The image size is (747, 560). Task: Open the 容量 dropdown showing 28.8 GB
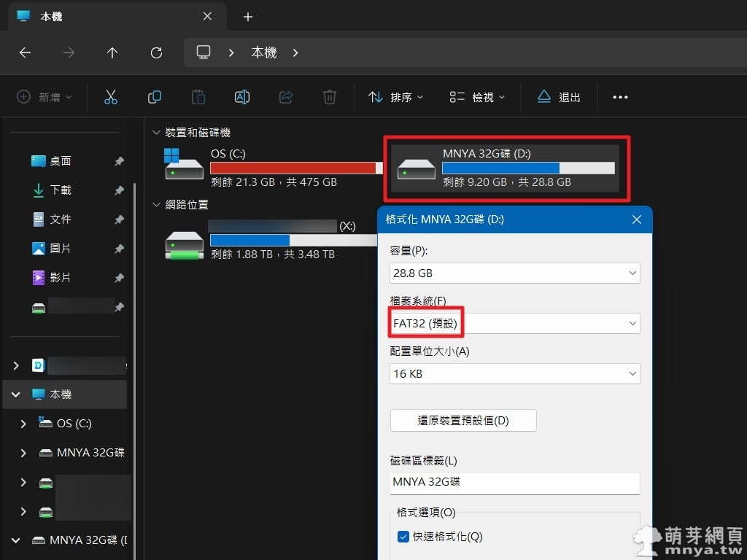(514, 273)
